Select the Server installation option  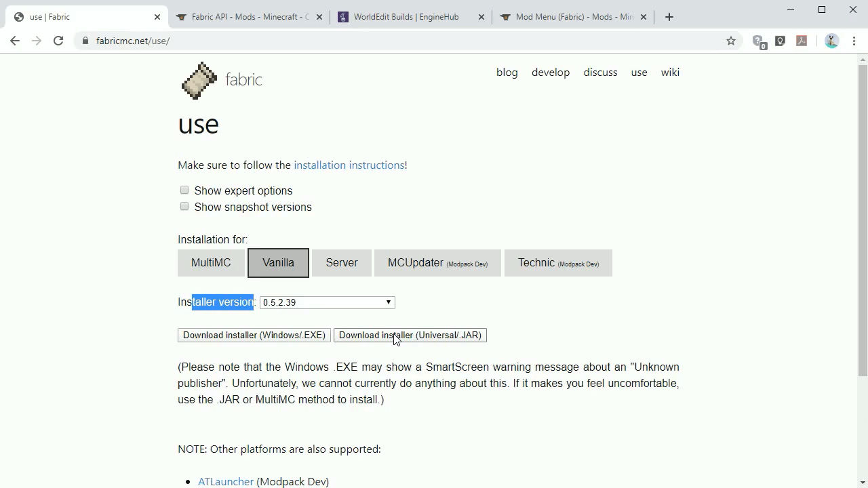[x=342, y=263]
